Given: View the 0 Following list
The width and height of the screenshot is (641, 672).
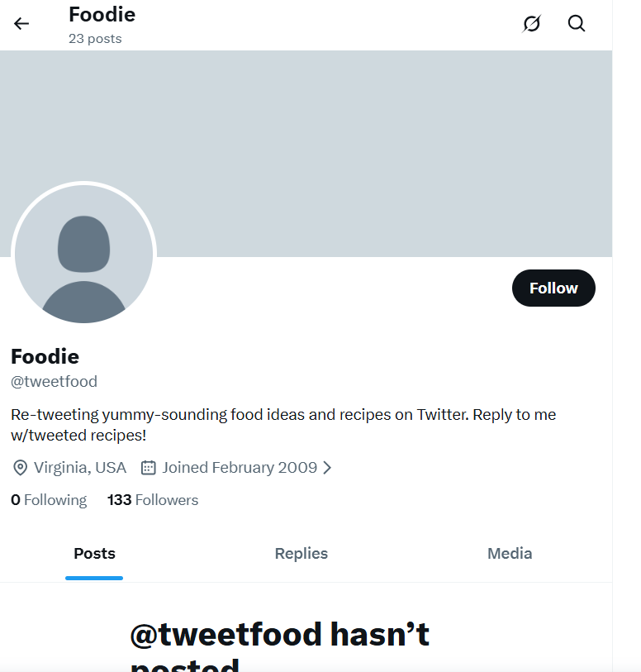Looking at the screenshot, I should coord(49,500).
